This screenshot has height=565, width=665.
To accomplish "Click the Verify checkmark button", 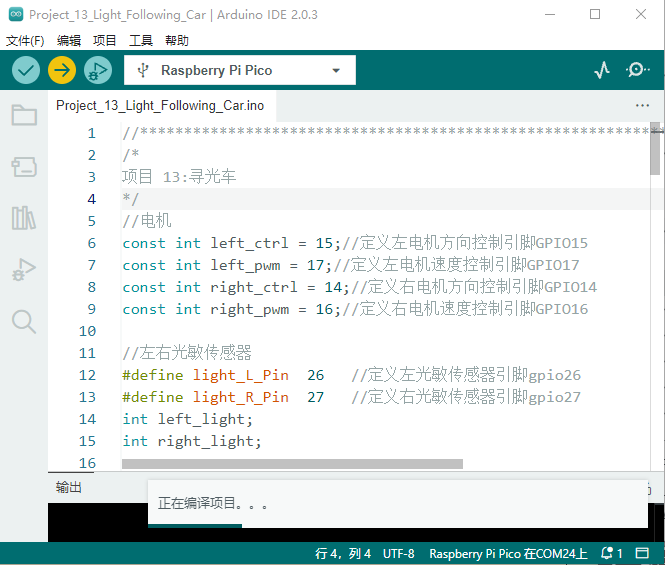I will pos(26,70).
